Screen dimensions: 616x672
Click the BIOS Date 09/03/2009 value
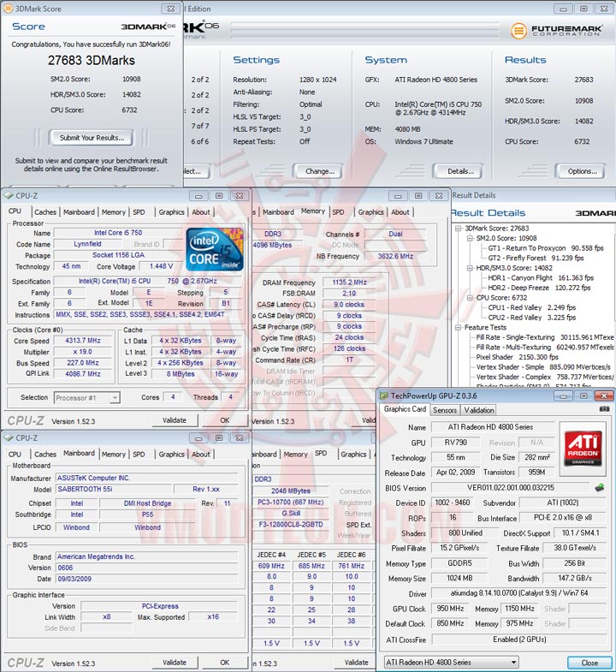tap(147, 579)
